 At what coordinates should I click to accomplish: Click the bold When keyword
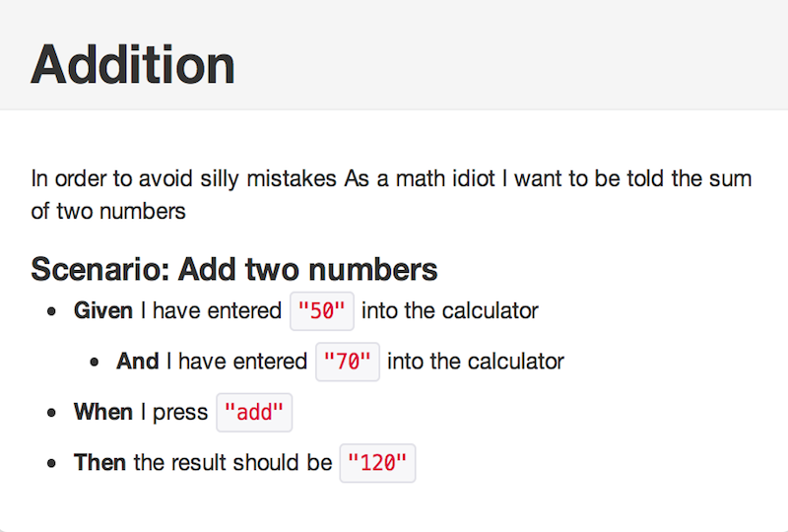[103, 413]
